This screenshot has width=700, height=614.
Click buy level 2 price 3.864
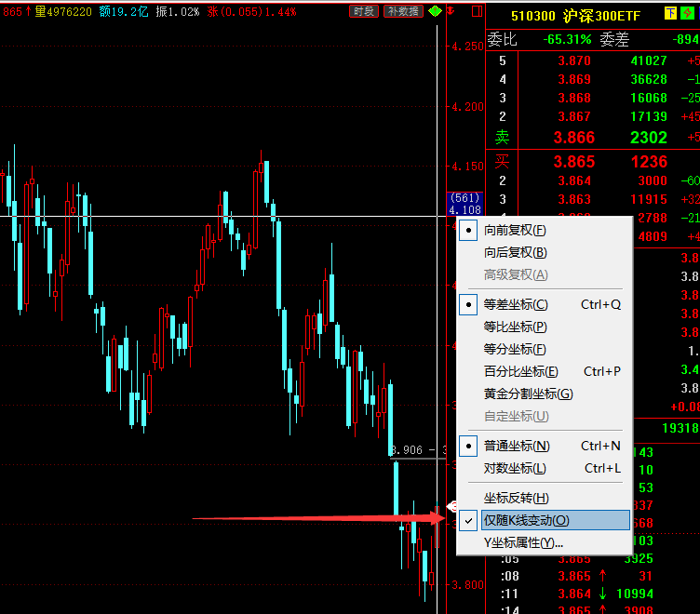(x=574, y=181)
